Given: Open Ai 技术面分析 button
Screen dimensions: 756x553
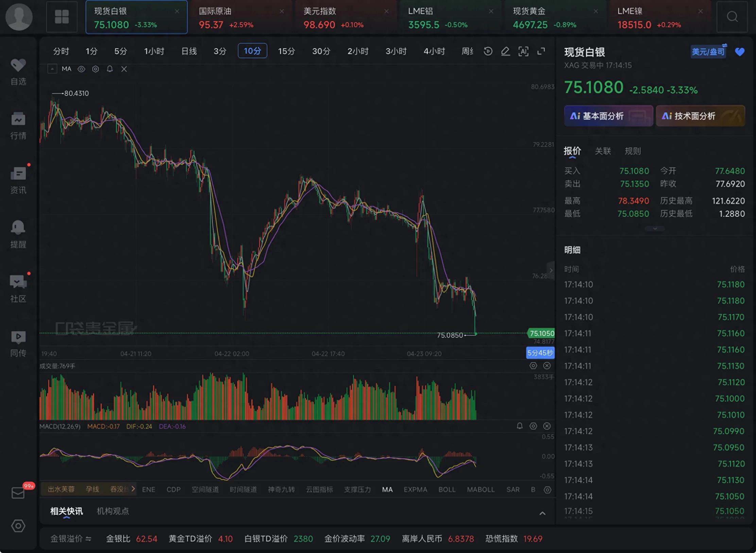Looking at the screenshot, I should (700, 116).
